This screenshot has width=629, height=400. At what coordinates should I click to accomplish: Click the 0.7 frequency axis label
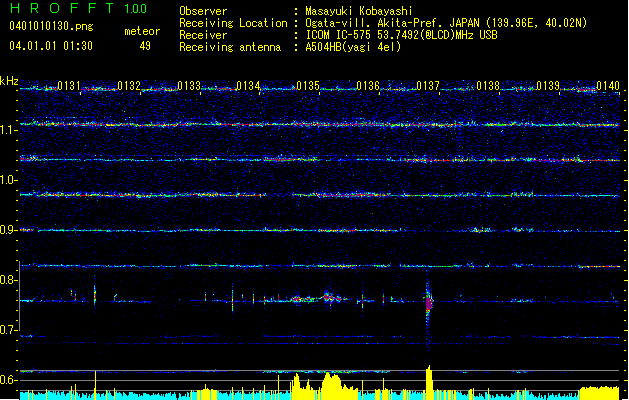[8, 330]
